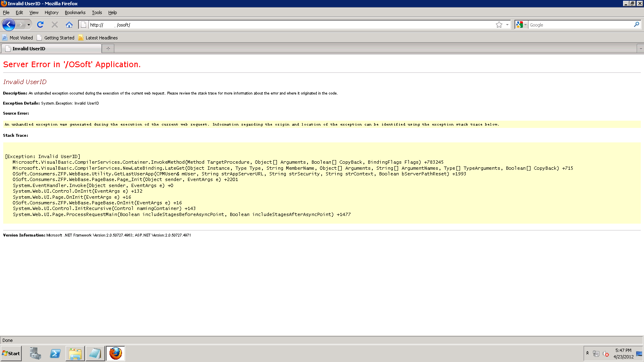Switch to Firefox taskbar button
644x362 pixels.
click(116, 354)
